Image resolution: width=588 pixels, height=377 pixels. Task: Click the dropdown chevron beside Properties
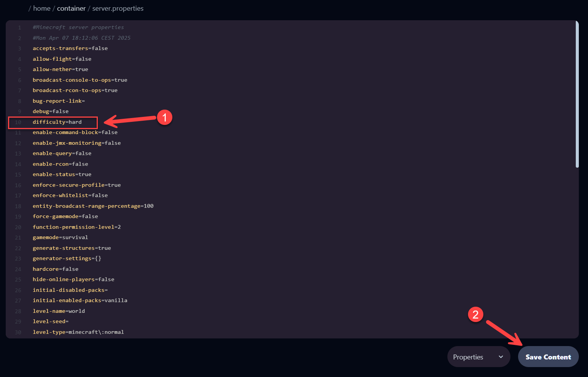(x=501, y=357)
